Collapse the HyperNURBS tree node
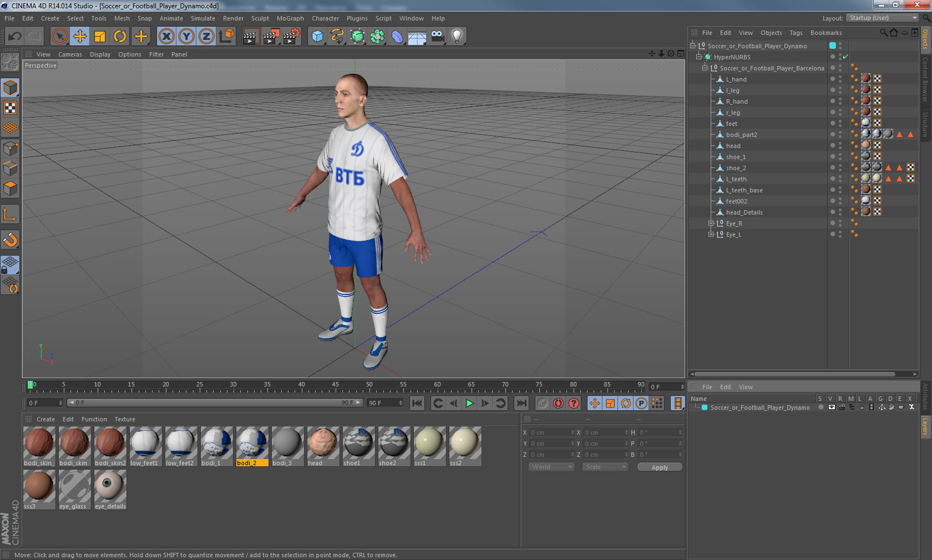The height and width of the screenshot is (560, 932). coord(699,57)
